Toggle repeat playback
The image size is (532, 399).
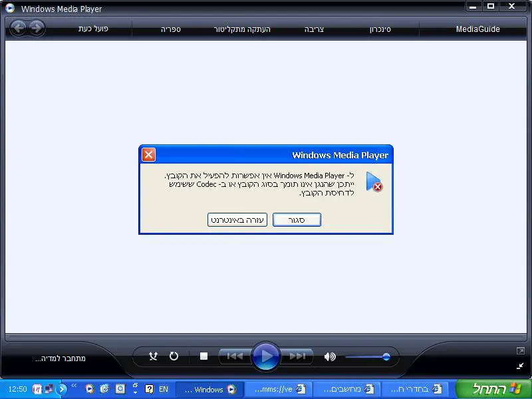point(174,356)
